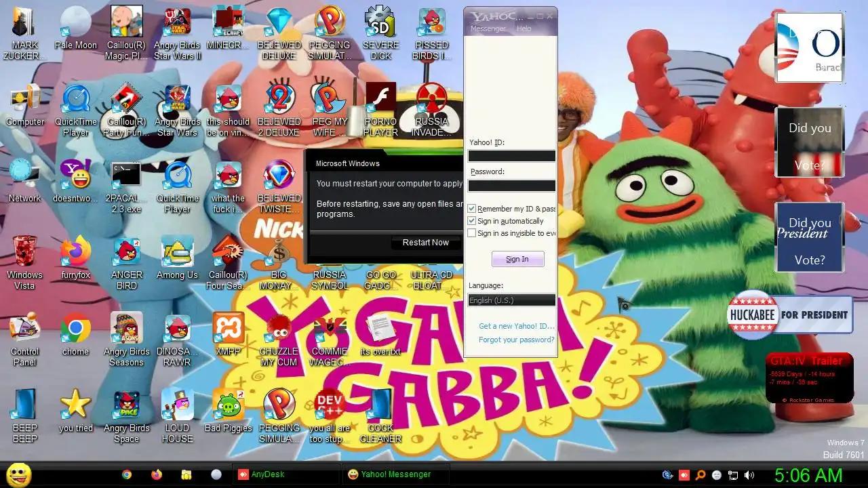Viewport: 868px width, 488px height.
Task: Launch the furryfox desktop shortcut
Action: click(76, 259)
